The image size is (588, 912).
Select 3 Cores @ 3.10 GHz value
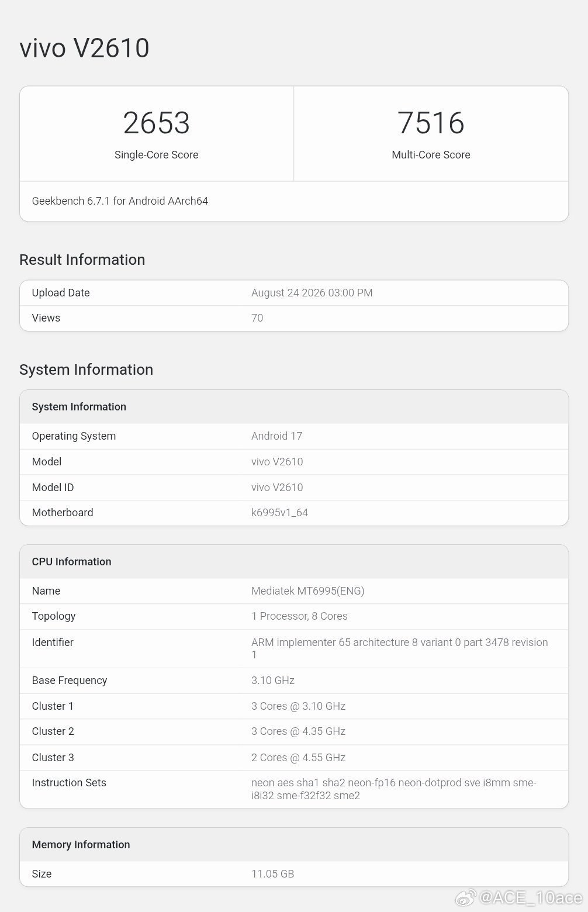click(x=298, y=706)
